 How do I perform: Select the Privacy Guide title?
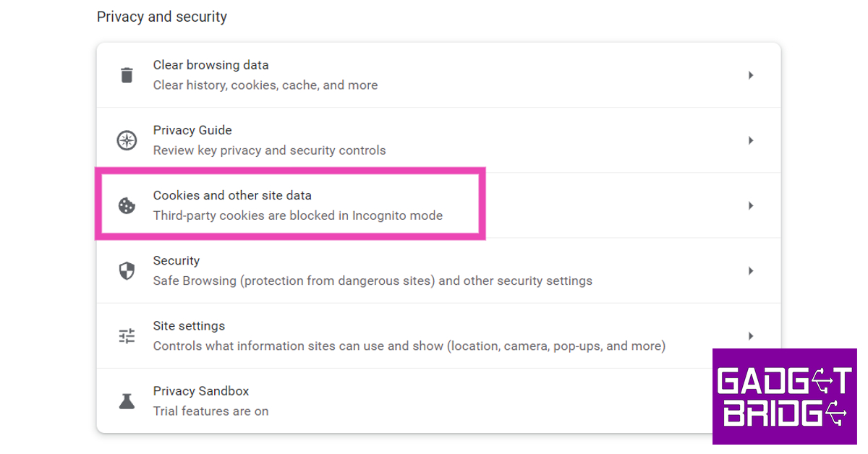(x=192, y=130)
